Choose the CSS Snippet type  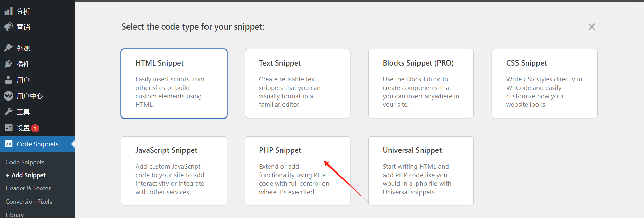click(544, 83)
